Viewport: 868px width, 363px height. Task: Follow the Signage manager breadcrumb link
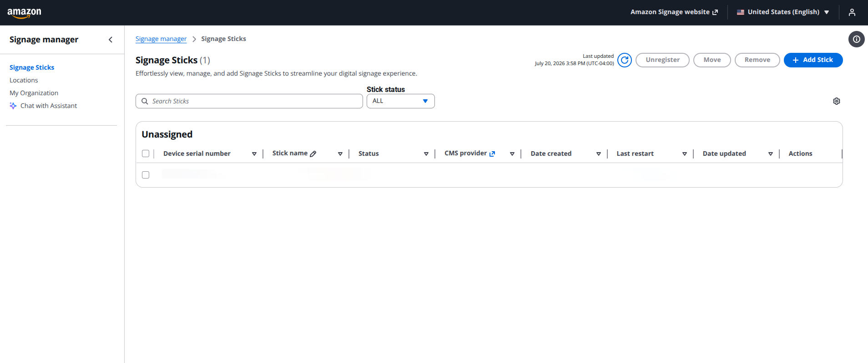(161, 39)
